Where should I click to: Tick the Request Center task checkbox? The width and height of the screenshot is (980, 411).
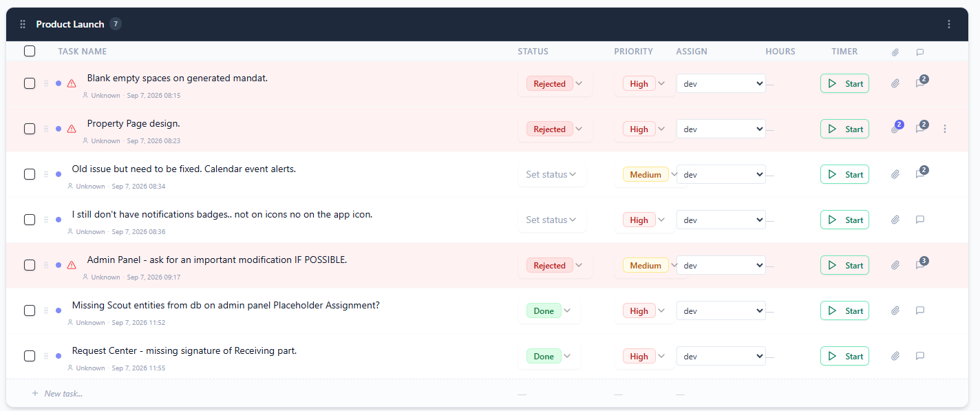30,356
